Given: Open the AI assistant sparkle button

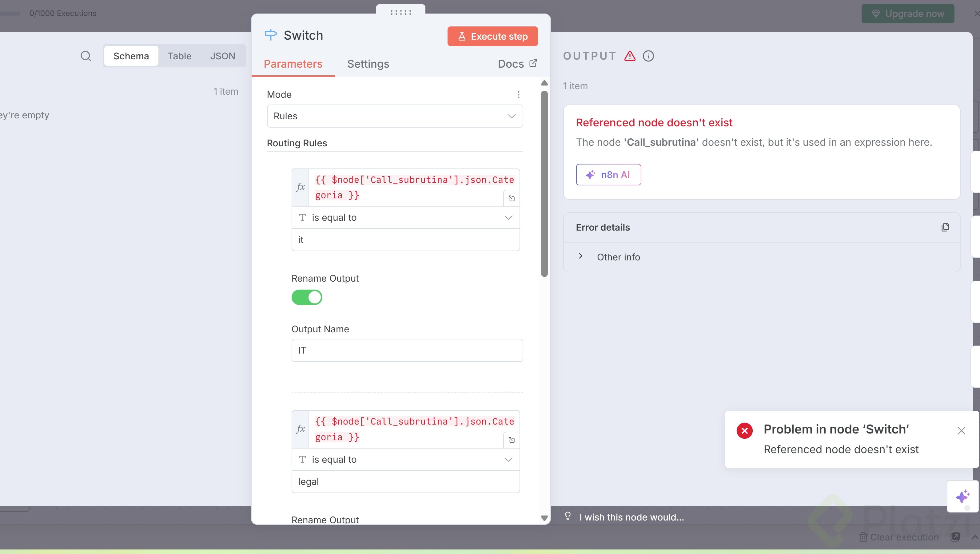Looking at the screenshot, I should 962,497.
